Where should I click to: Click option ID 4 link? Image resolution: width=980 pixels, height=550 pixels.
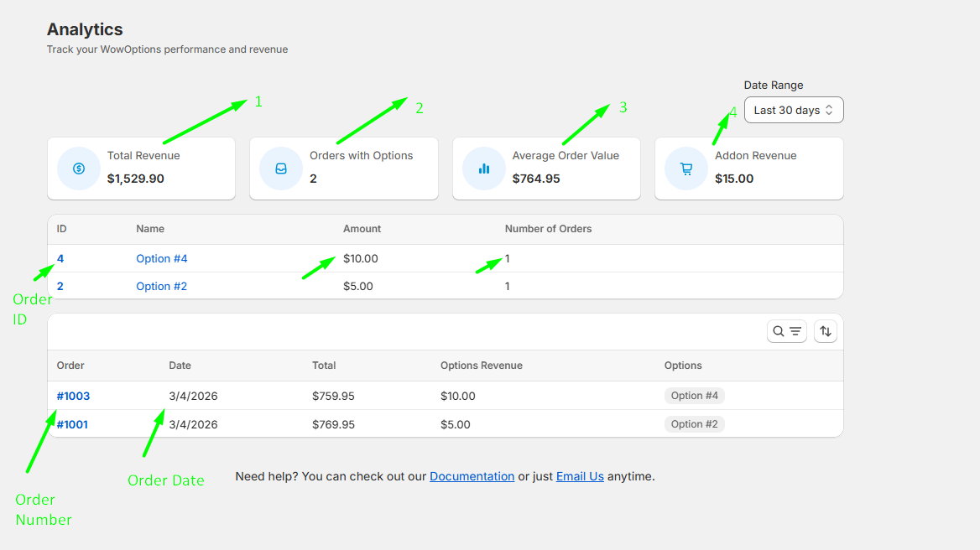pos(60,259)
